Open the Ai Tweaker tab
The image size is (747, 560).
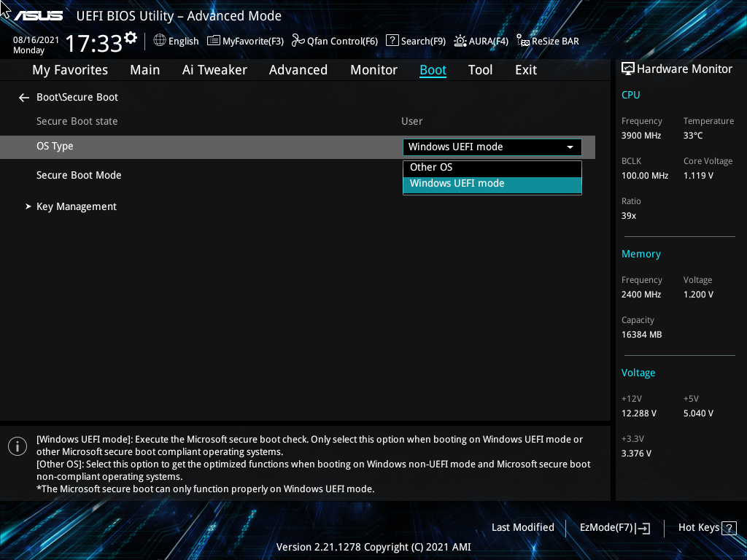pos(214,70)
